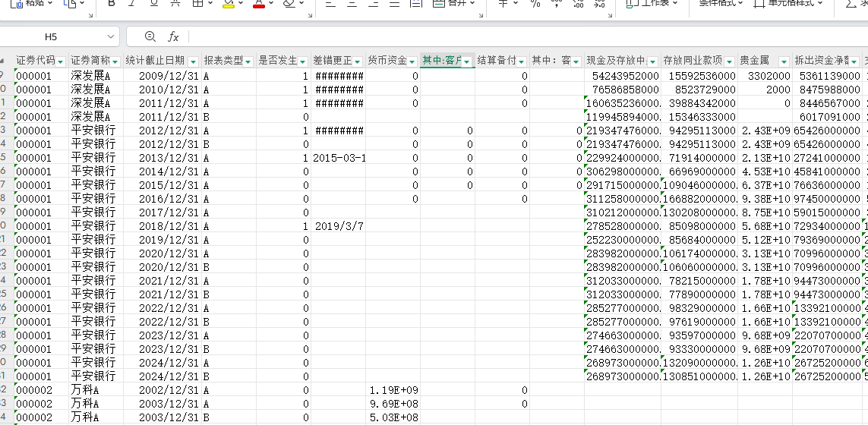The height and width of the screenshot is (425, 868).
Task: Open fill color dropdown arrow
Action: click(241, 3)
